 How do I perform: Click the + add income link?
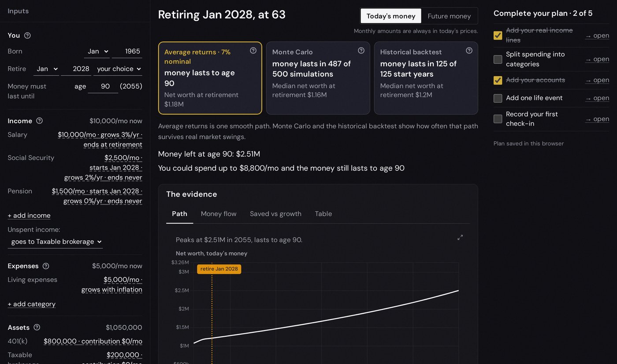pos(29,216)
